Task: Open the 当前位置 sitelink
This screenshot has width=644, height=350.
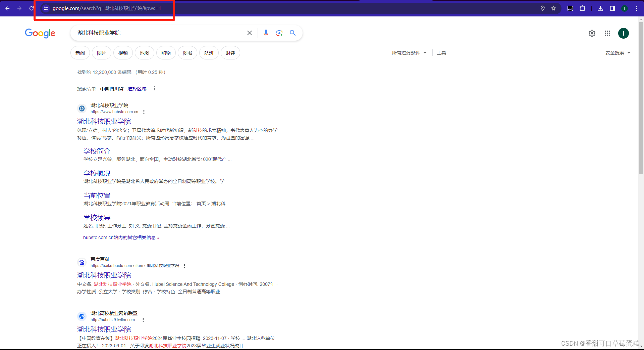Action: pos(97,195)
